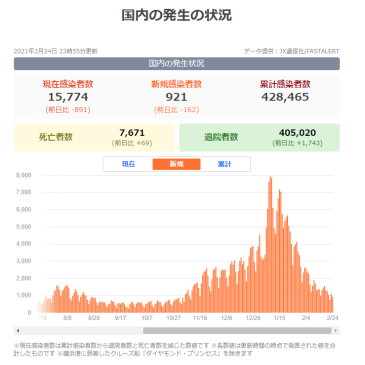Click the 累計感染者数 428,465 figure
The image size is (365, 365).
click(285, 97)
